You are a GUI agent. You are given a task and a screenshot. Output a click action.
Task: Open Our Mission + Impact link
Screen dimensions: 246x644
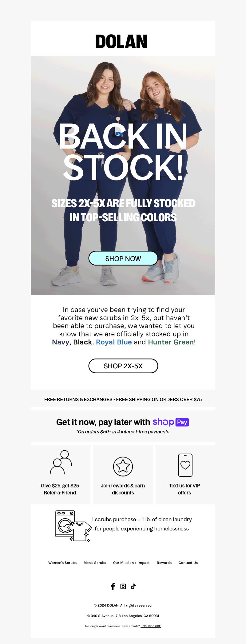[131, 563]
